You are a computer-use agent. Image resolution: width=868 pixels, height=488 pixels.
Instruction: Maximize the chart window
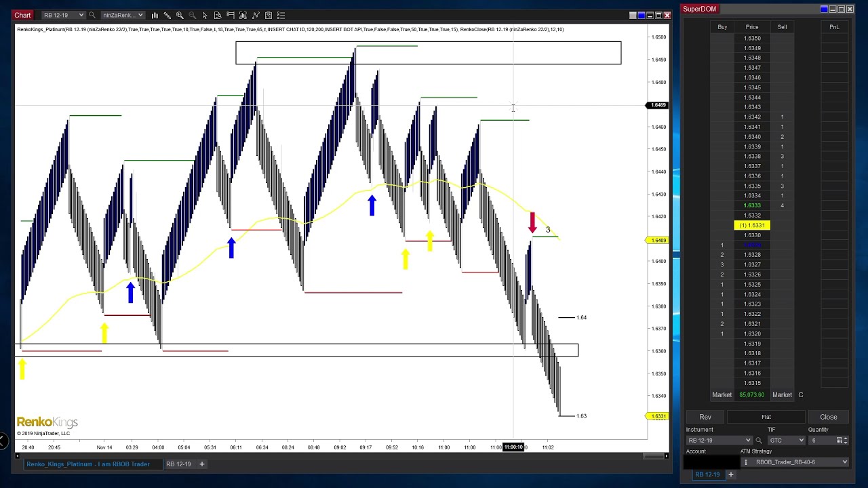[x=658, y=16]
